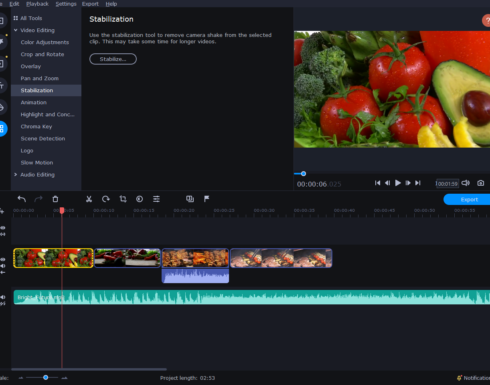This screenshot has width=490, height=385.
Task: Select Overlay tool in list
Action: (31, 66)
